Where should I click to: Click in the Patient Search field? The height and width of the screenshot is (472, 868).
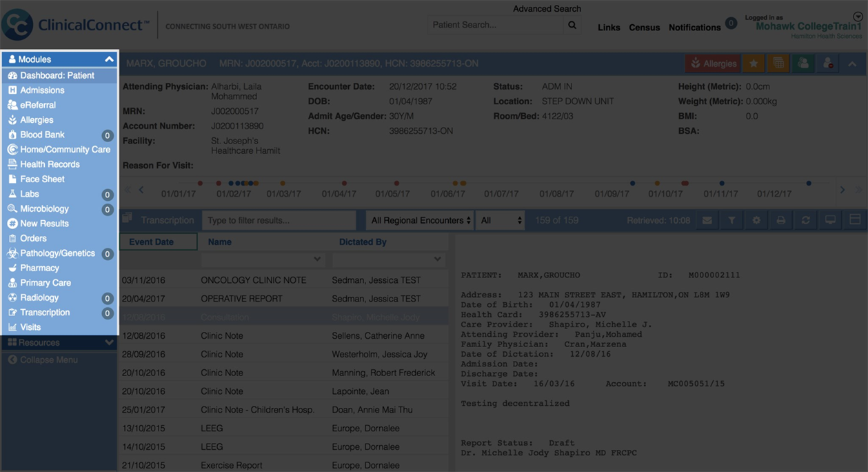point(496,25)
